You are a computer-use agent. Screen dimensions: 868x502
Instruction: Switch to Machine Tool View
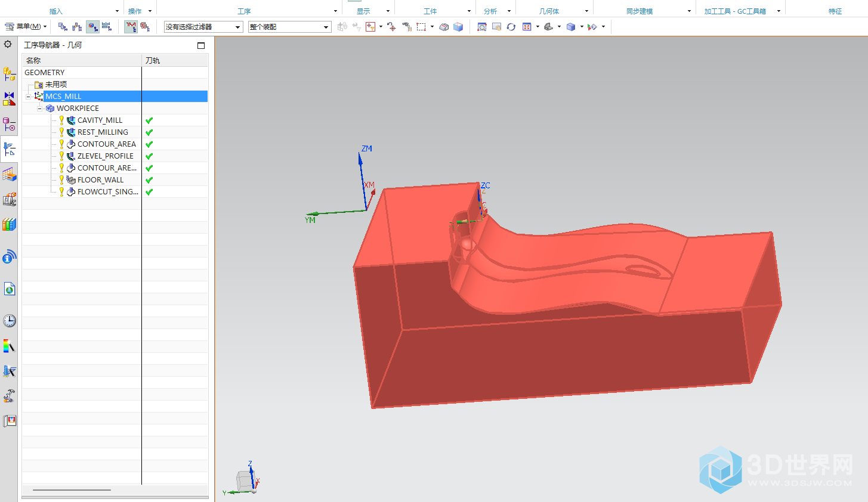[77, 27]
